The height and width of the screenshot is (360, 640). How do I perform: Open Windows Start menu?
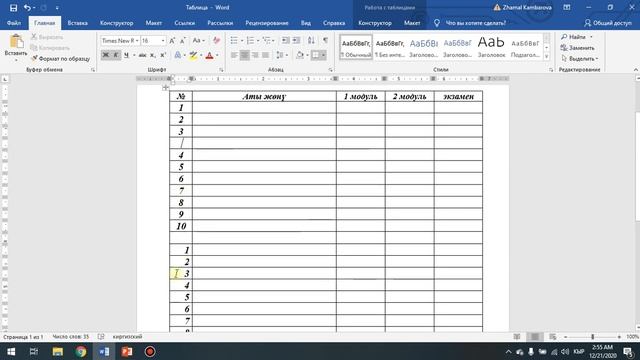pos(11,351)
